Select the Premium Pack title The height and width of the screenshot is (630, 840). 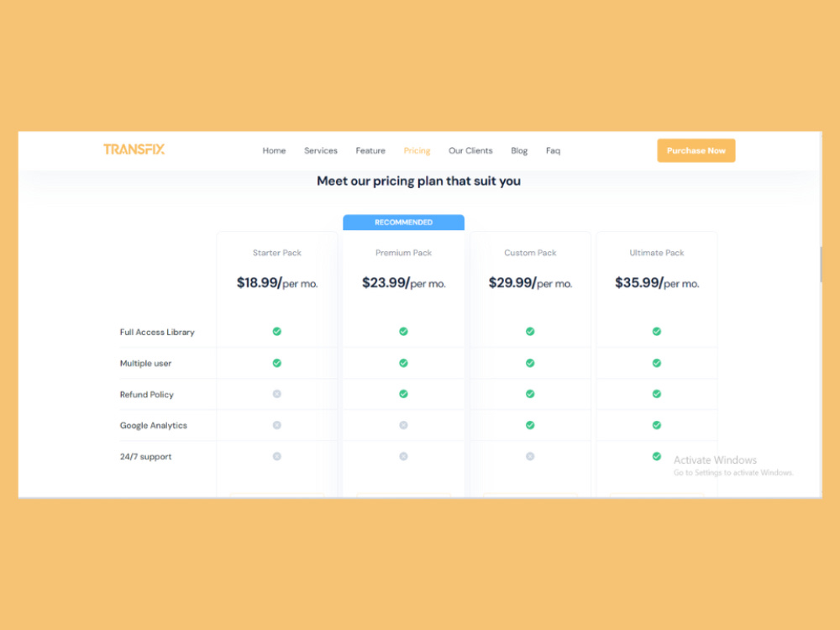pos(403,253)
